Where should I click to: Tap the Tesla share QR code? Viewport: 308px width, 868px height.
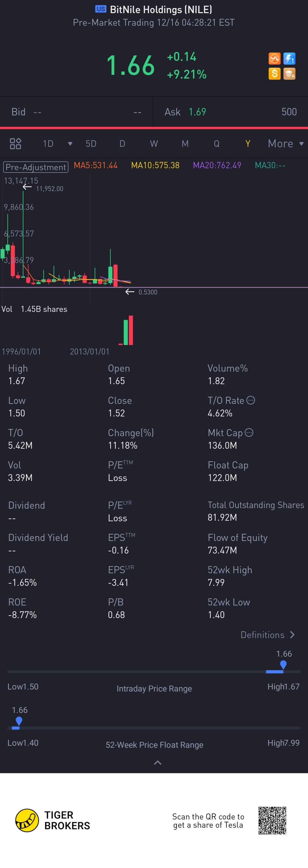(272, 820)
